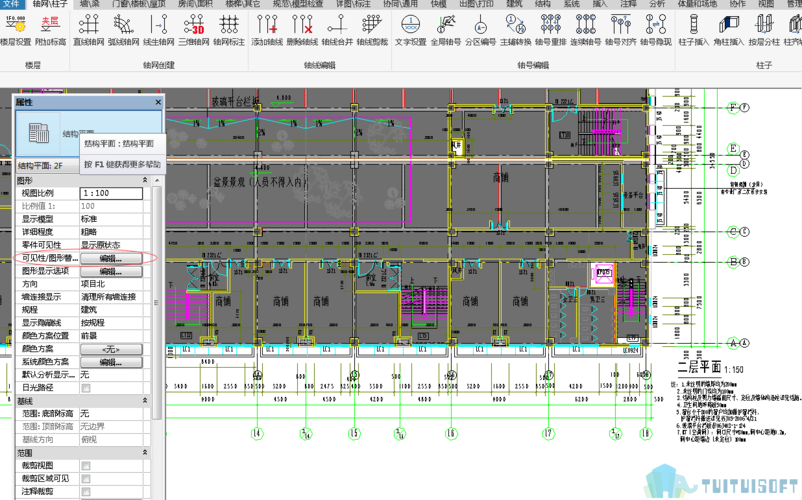Open the 出图\打印 ribbon tab
This screenshot has width=802, height=500.
(x=476, y=4)
